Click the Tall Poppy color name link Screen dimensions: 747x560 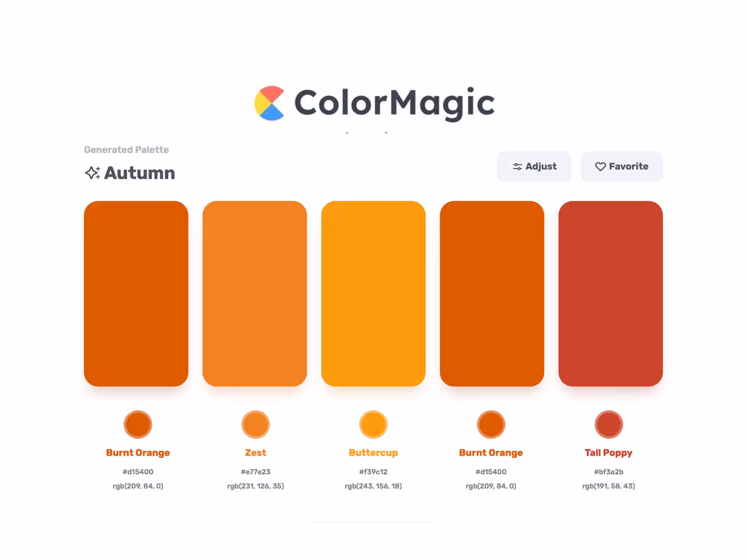(609, 452)
